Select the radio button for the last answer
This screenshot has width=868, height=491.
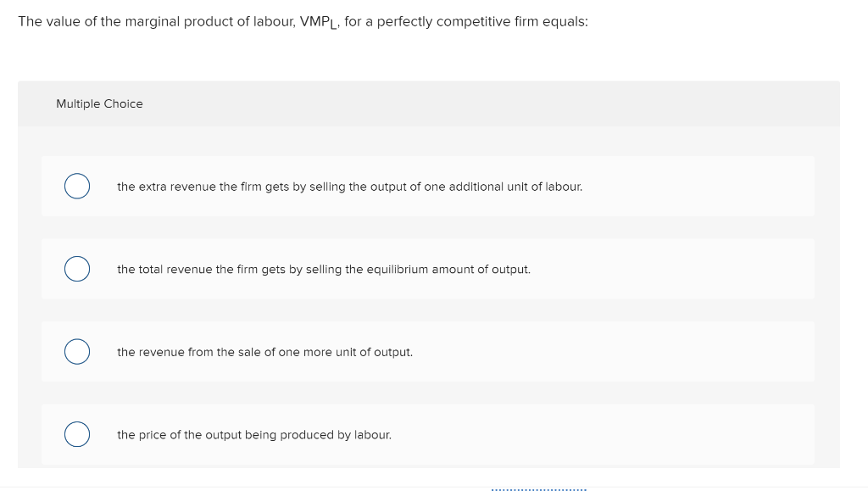pyautogui.click(x=77, y=433)
